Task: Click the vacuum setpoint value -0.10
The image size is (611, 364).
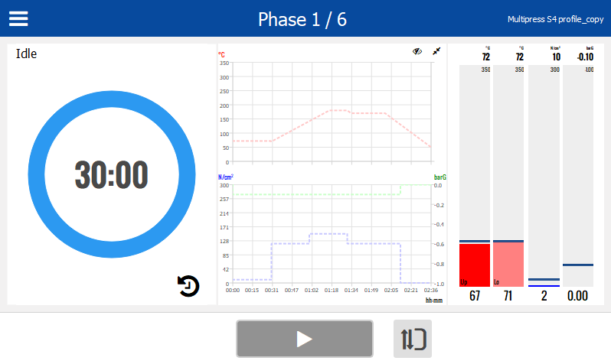Action: point(585,57)
